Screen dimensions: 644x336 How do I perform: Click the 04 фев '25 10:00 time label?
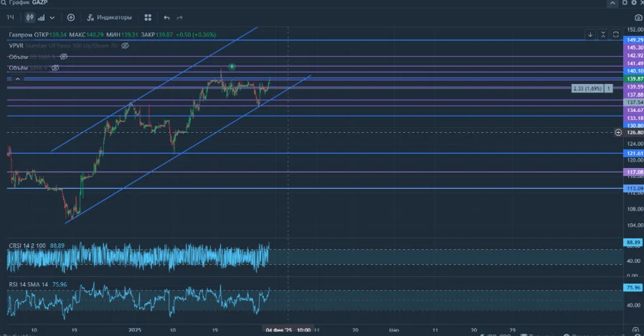(288, 330)
